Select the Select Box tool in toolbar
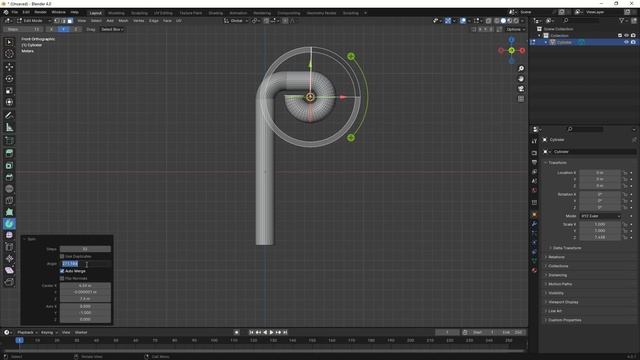Screen dimensions: 640x360 tap(9, 42)
